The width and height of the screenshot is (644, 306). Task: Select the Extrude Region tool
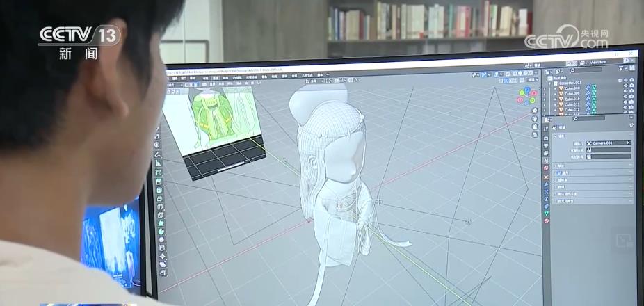tap(159, 182)
